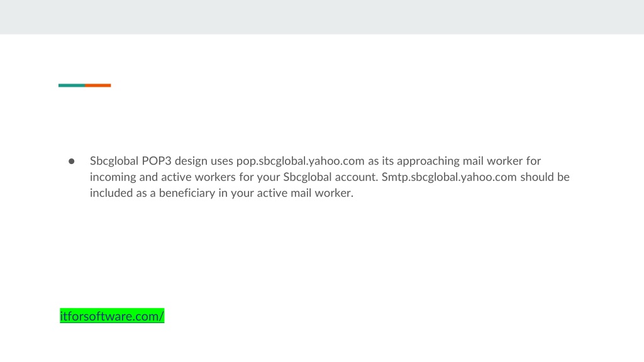Open the itforsoftware.com link
This screenshot has height=362, width=644.
pos(112,315)
